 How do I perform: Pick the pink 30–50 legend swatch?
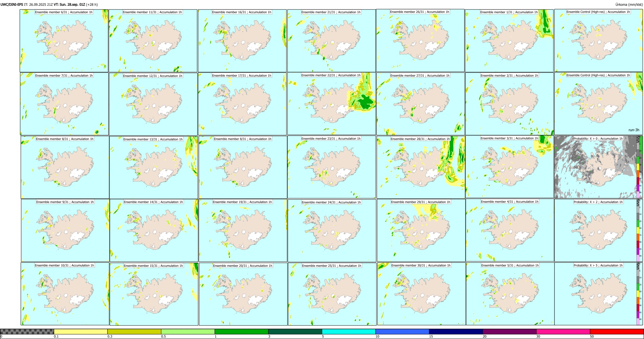click(563, 332)
